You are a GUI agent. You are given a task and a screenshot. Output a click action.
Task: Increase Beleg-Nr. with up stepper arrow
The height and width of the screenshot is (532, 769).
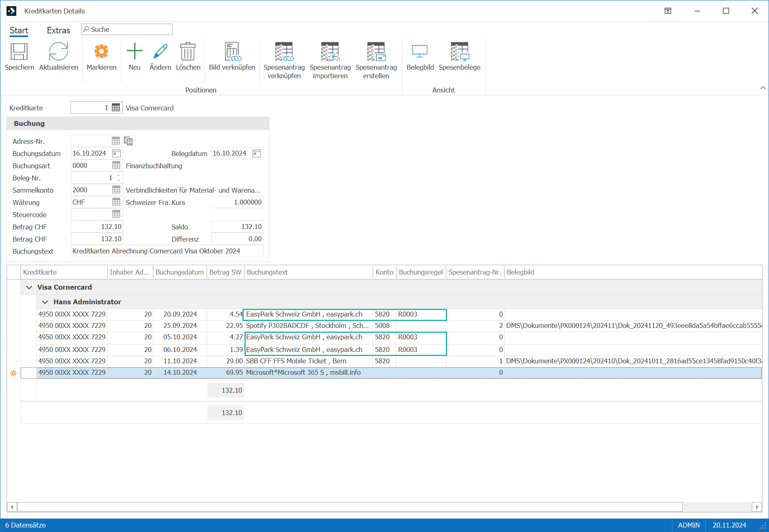click(x=119, y=176)
